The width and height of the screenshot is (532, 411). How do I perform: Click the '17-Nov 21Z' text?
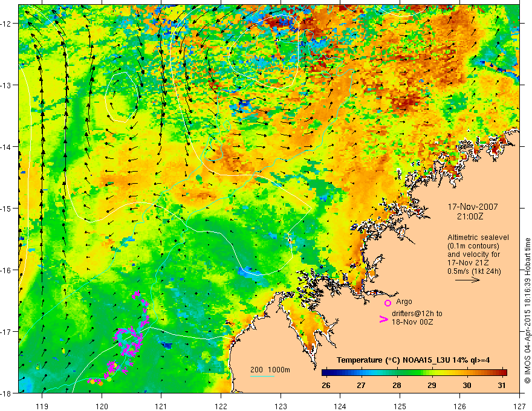[467, 263]
